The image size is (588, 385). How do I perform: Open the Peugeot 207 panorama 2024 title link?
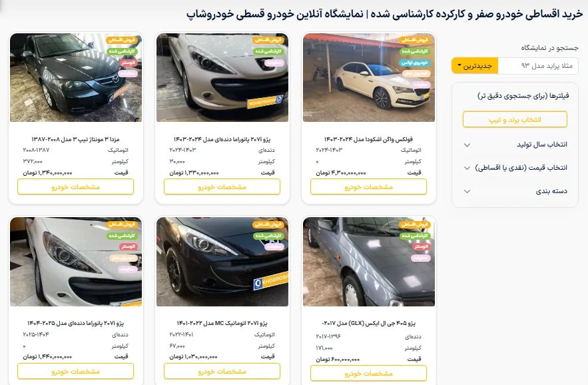[222, 139]
